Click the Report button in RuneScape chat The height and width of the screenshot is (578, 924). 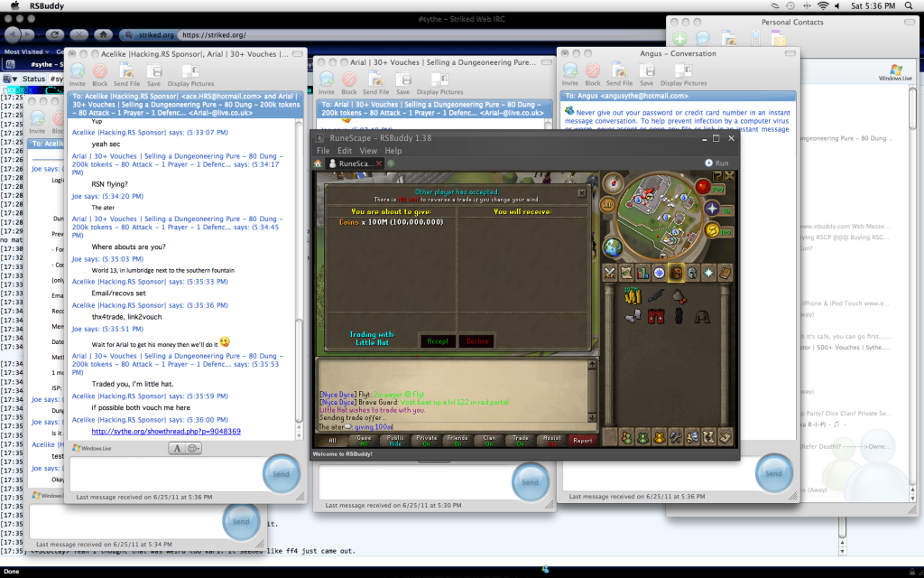tap(583, 441)
